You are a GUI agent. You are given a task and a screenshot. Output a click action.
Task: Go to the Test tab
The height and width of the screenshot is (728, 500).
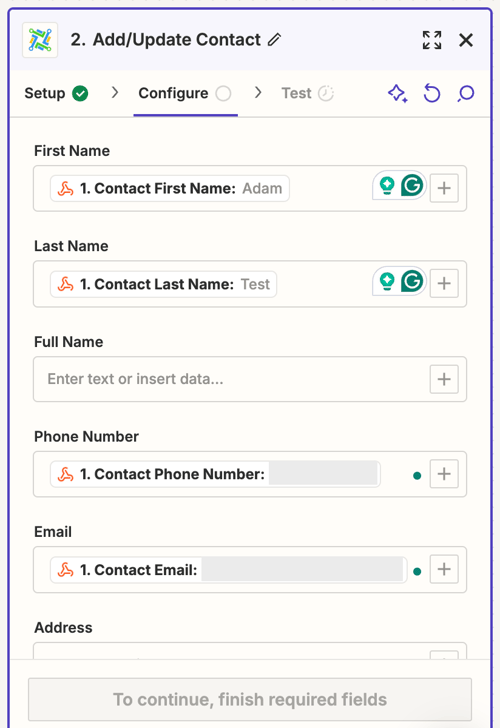307,93
